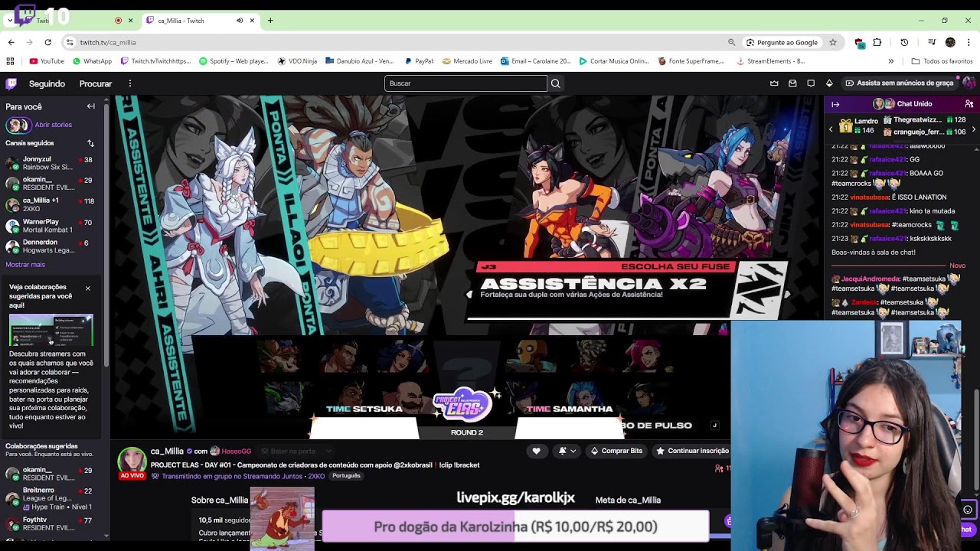980x551 pixels.
Task: Open the collaborations preview thumbnail
Action: click(x=51, y=331)
